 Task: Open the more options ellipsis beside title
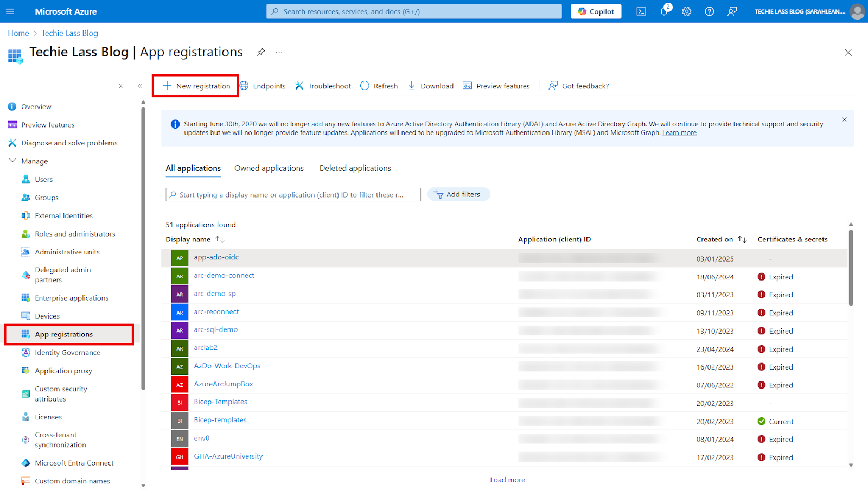(x=279, y=53)
